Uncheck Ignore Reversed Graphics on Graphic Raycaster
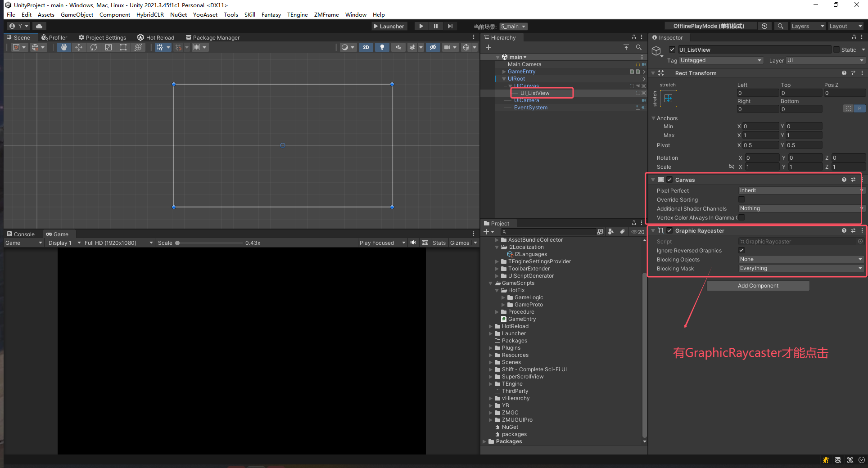 [x=741, y=250]
